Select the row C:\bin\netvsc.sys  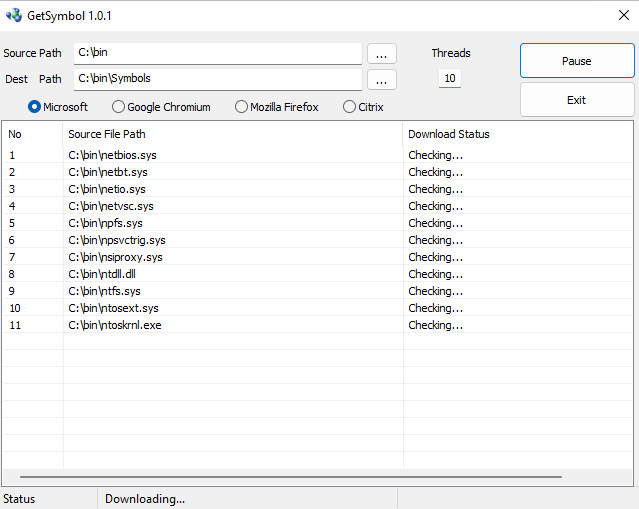[317, 206]
